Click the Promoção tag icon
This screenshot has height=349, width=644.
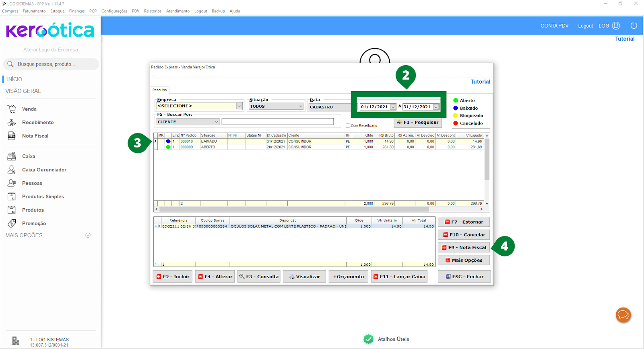pos(12,223)
